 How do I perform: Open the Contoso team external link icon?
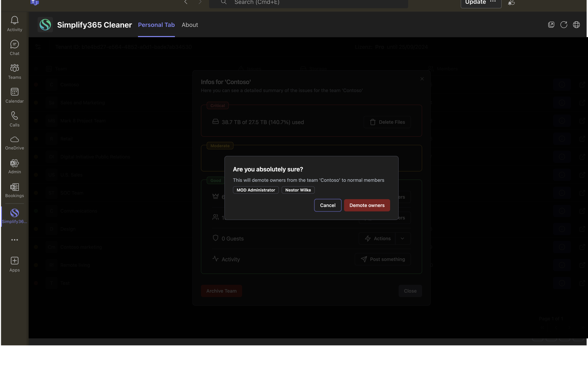(582, 84)
